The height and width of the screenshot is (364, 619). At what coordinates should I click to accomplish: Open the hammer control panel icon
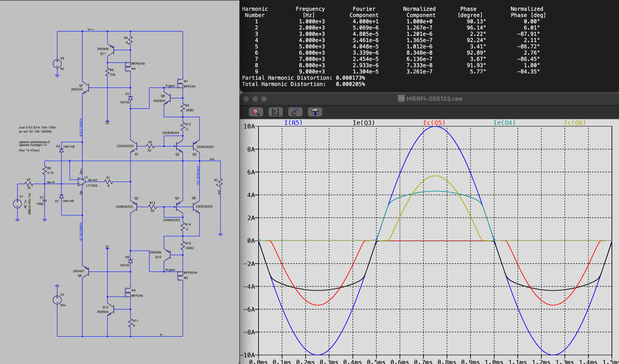point(315,112)
